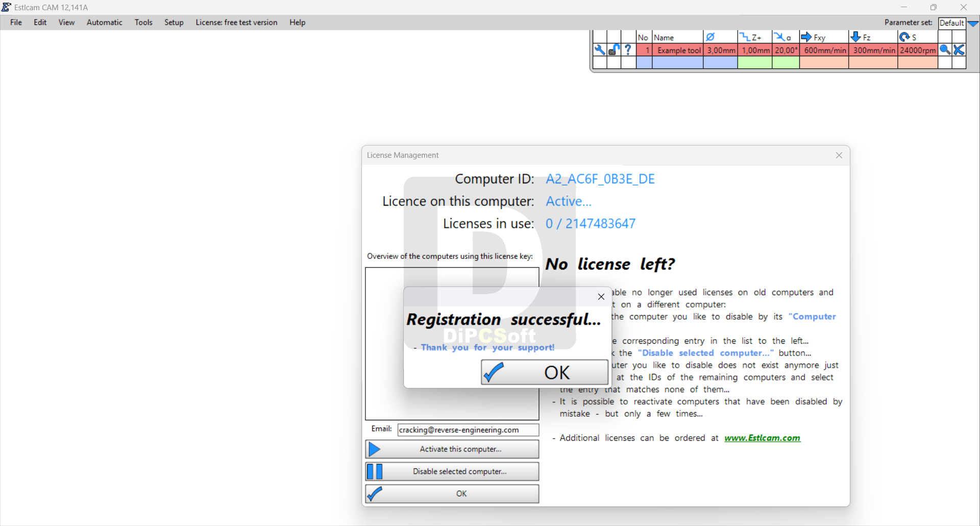Click the Computer ID value A2_AC6F_0B3E_DE
This screenshot has width=980, height=526.
pyautogui.click(x=600, y=179)
